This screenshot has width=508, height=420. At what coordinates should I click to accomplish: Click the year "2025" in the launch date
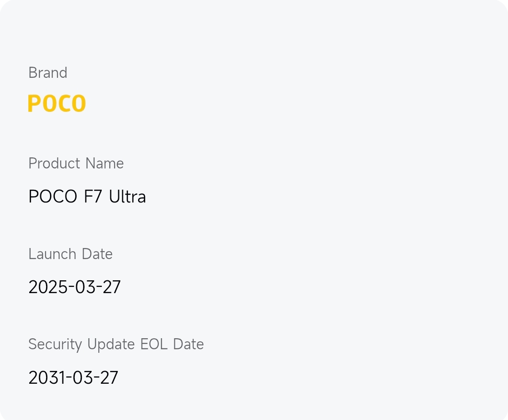coord(46,287)
